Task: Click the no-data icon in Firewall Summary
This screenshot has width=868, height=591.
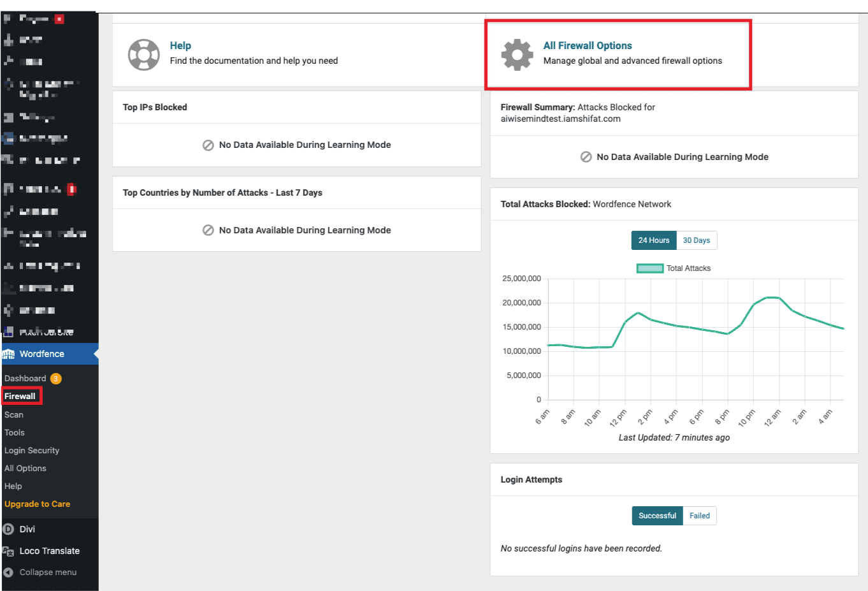Action: point(586,156)
